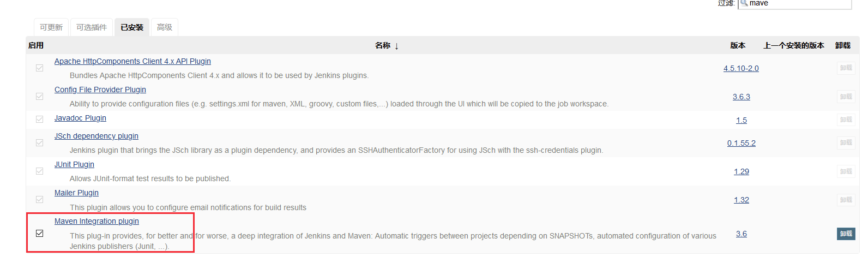Viewport: 868px width, 280px height.
Task: Open Apache HttpComponents Client 4.x API Plugin link
Action: tap(132, 61)
